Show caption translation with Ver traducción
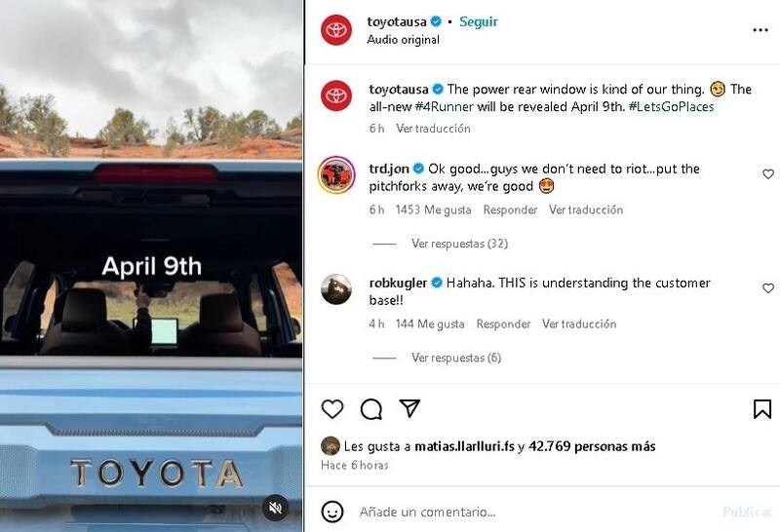Screen dimensions: 780x532 click(x=433, y=129)
